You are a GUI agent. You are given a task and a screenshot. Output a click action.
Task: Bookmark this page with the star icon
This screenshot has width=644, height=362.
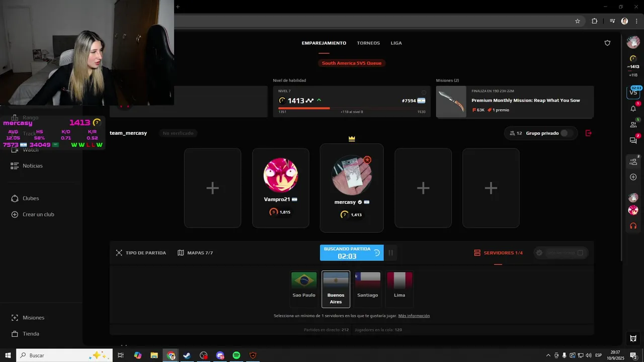point(578,21)
